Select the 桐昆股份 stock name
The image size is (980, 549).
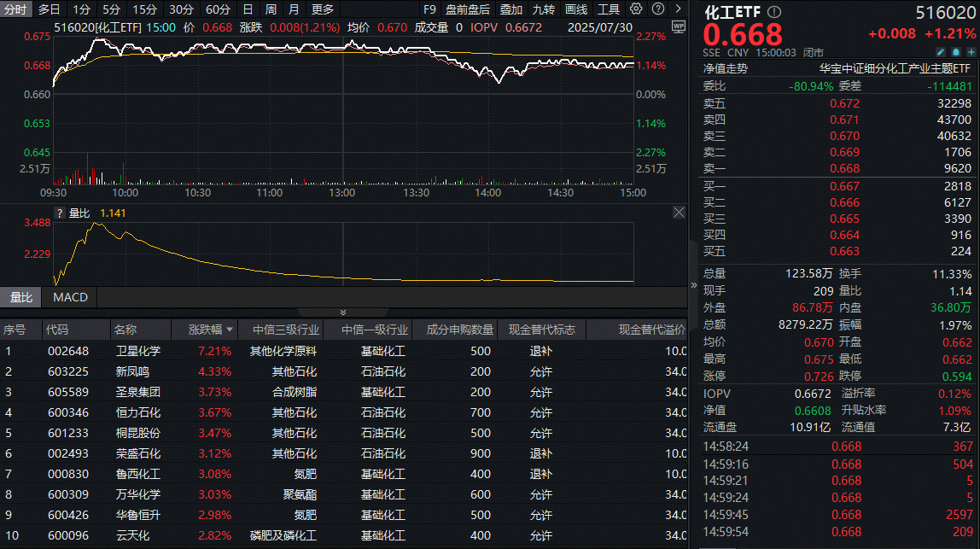138,434
